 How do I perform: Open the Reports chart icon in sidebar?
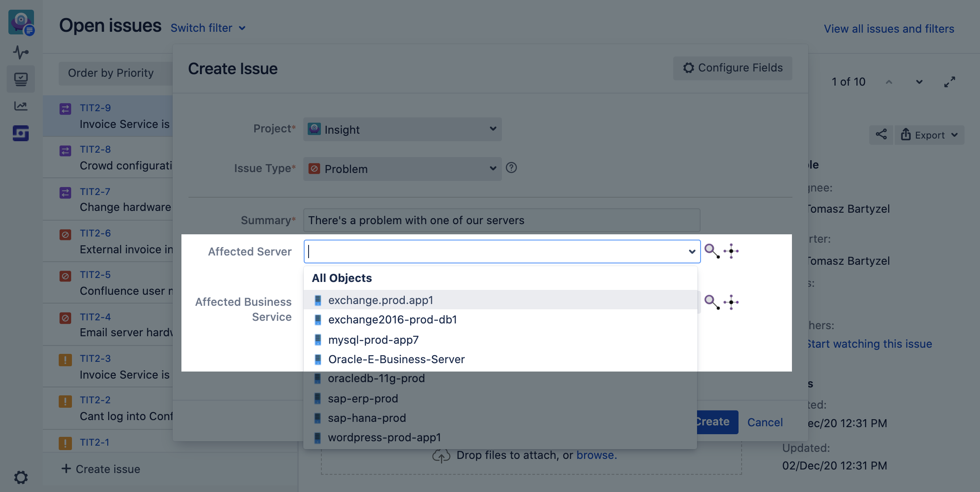coord(21,106)
